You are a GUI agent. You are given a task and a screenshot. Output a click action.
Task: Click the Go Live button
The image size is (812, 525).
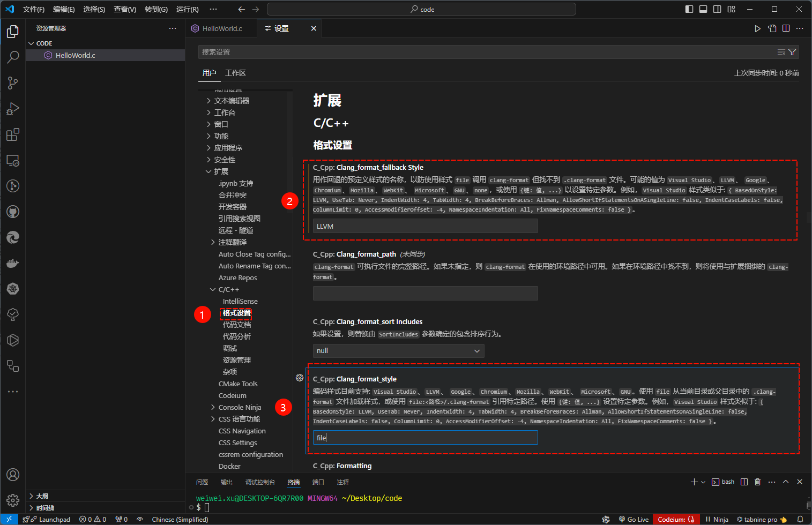(x=634, y=519)
